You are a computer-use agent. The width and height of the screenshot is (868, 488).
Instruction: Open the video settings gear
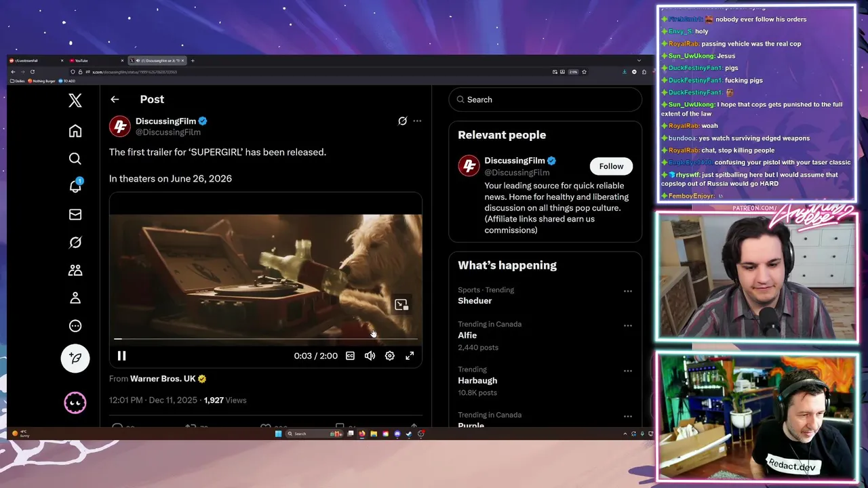coord(390,356)
